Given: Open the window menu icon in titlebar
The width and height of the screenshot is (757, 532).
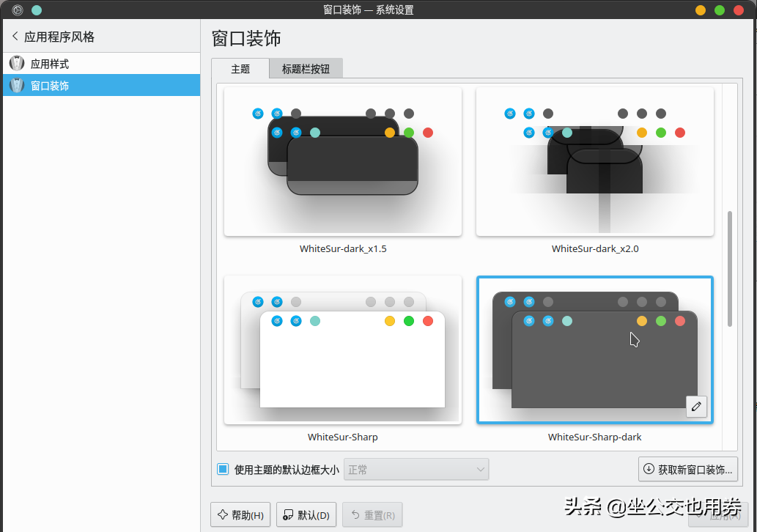Looking at the screenshot, I should click(18, 10).
